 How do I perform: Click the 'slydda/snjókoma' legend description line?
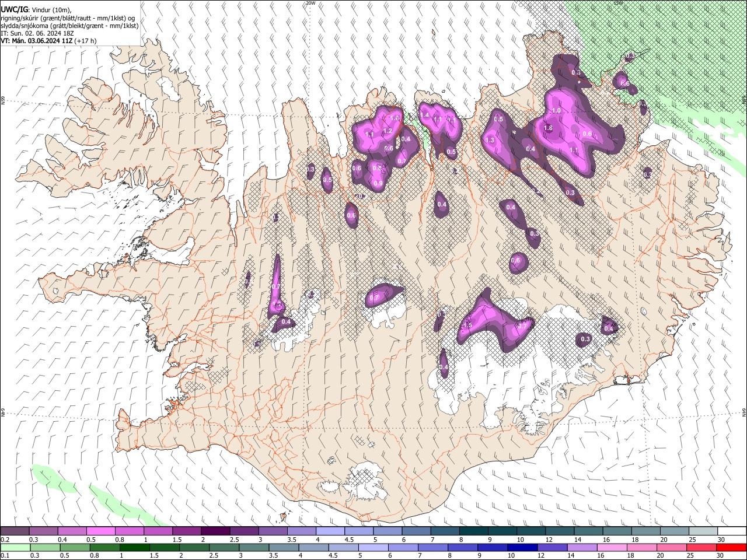click(69, 26)
